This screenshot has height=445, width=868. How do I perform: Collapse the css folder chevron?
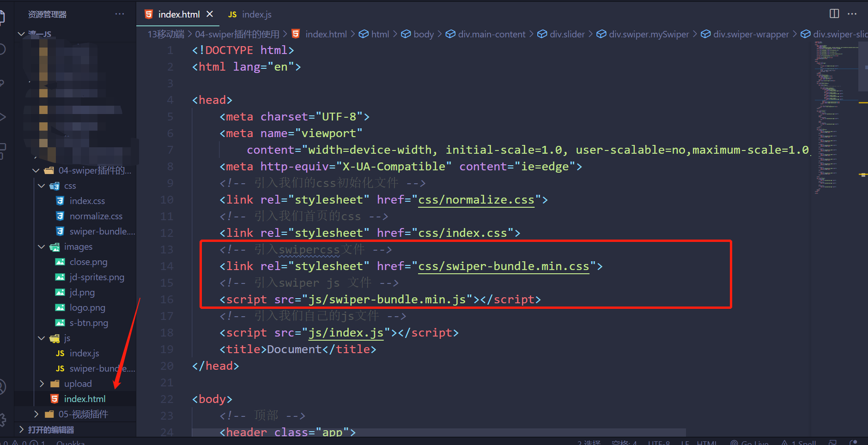coord(42,186)
